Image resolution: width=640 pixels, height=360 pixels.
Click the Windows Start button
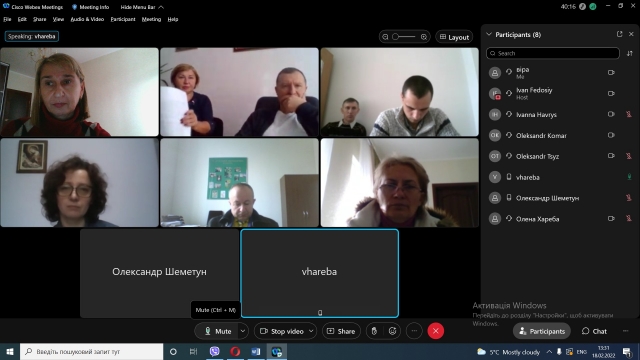tap(10, 351)
